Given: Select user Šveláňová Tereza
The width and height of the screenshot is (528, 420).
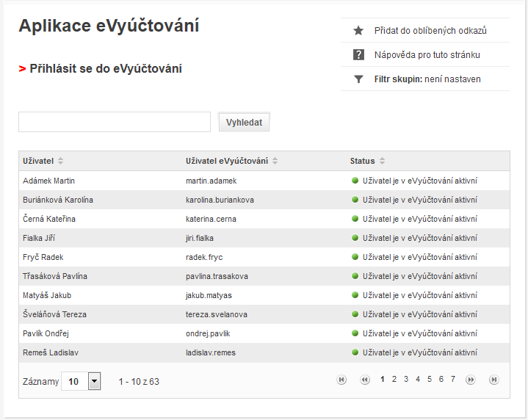Looking at the screenshot, I should pos(54,314).
